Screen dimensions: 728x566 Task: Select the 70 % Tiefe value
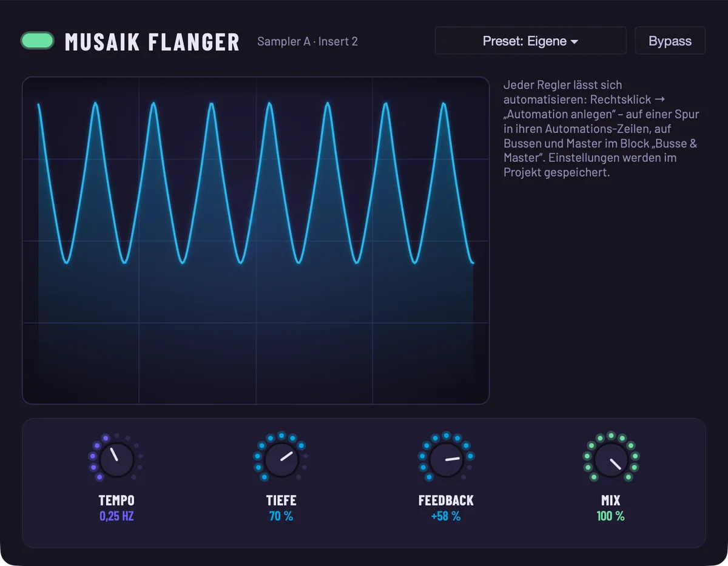click(281, 516)
